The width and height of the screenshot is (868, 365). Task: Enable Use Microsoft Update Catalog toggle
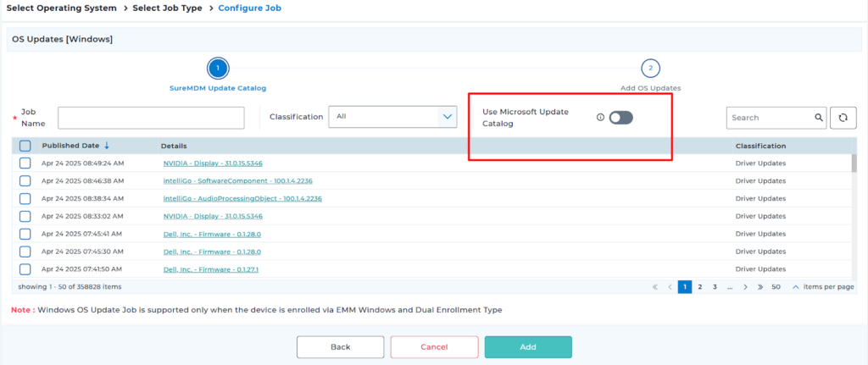point(620,118)
